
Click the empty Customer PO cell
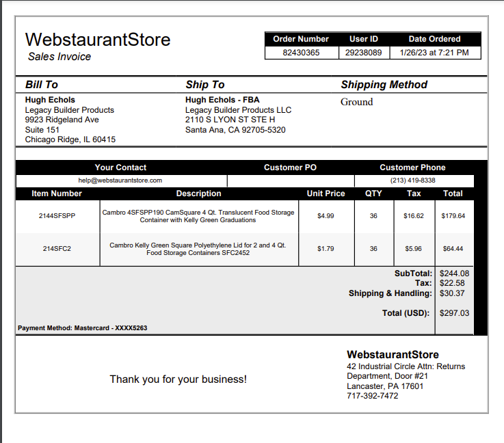click(x=291, y=181)
